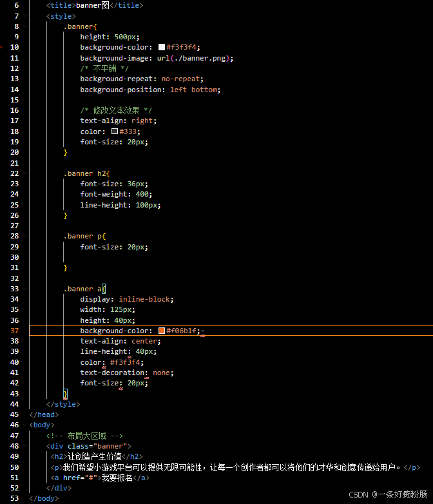
Task: Place cursor in title text 'banner图'
Action: 93,5
